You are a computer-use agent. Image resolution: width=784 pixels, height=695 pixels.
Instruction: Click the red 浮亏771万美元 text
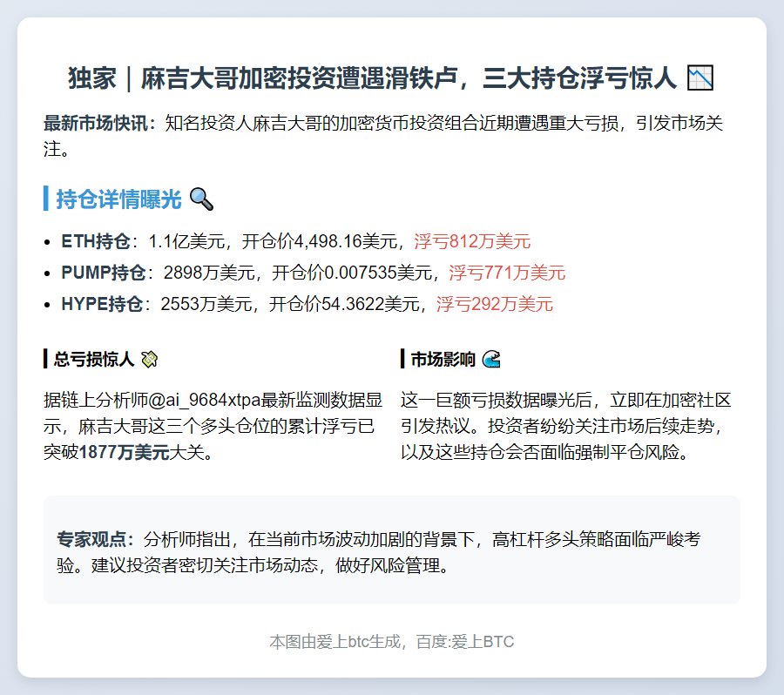click(507, 273)
